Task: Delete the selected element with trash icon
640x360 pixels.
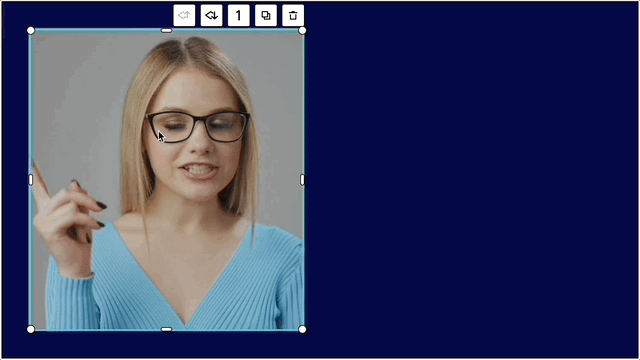Action: click(x=293, y=16)
